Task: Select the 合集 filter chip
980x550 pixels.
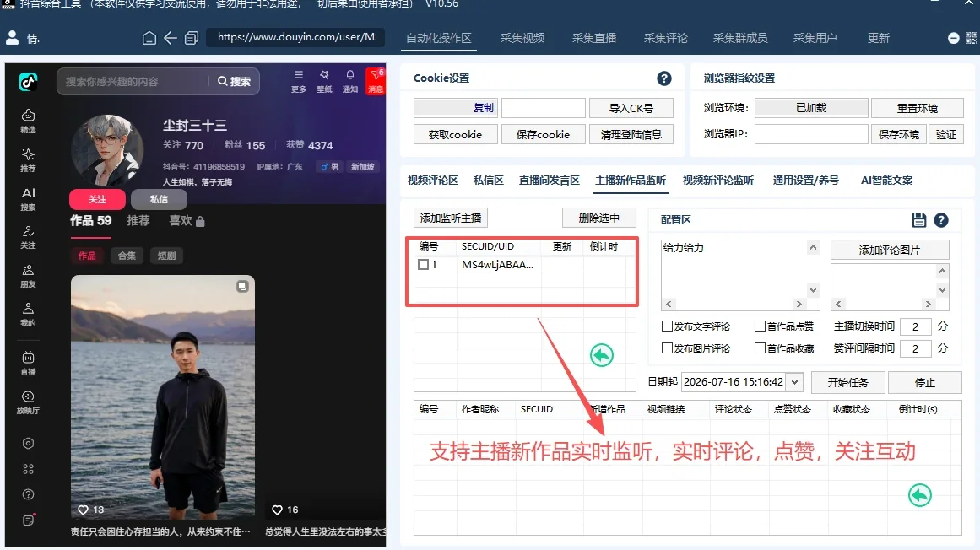Action: pyautogui.click(x=127, y=256)
